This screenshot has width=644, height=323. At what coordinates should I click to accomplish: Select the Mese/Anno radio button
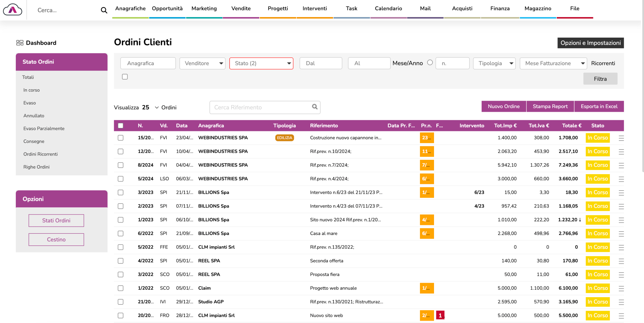[430, 63]
